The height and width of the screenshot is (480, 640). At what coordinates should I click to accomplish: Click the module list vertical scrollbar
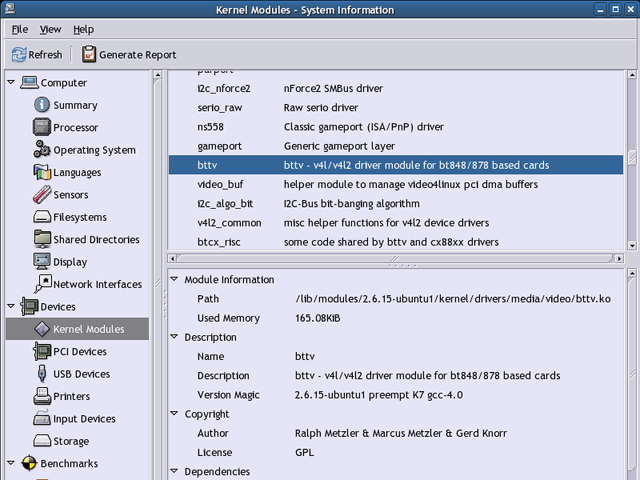coord(631,160)
